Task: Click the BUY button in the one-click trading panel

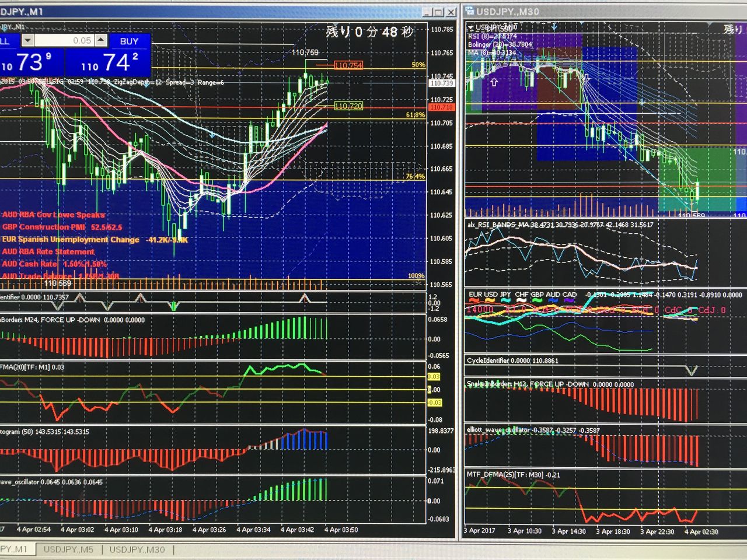Action: [x=129, y=41]
